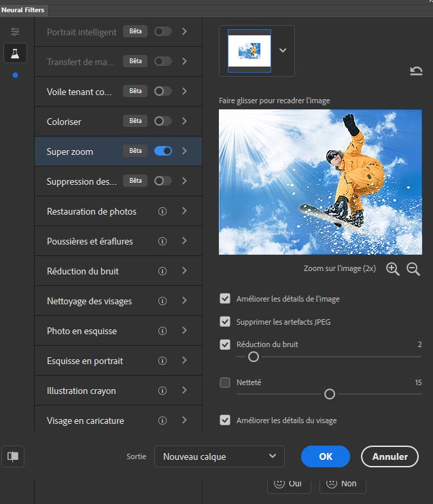The image size is (433, 504).
Task: Click the Réduction du bruit slider handle
Action: pyautogui.click(x=253, y=357)
